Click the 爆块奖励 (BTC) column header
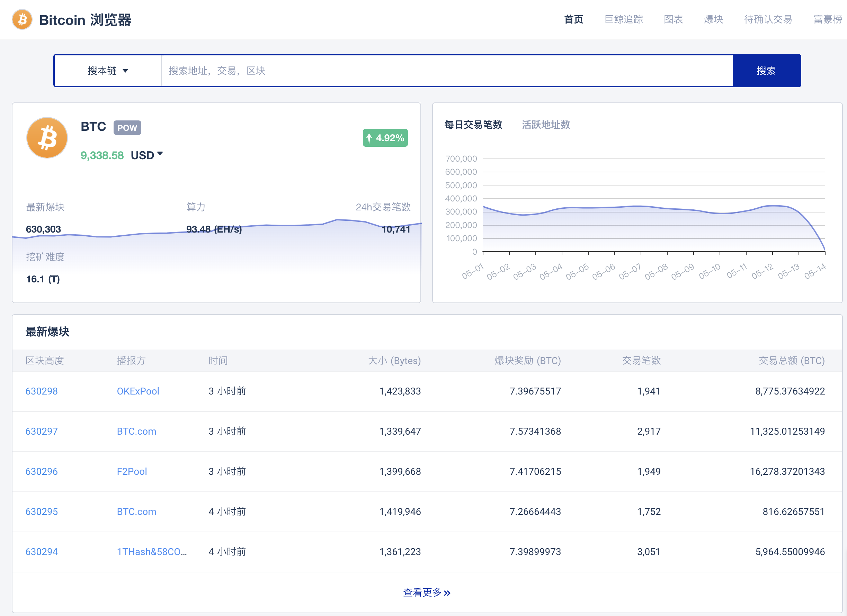Viewport: 847px width, 616px height. 528,360
